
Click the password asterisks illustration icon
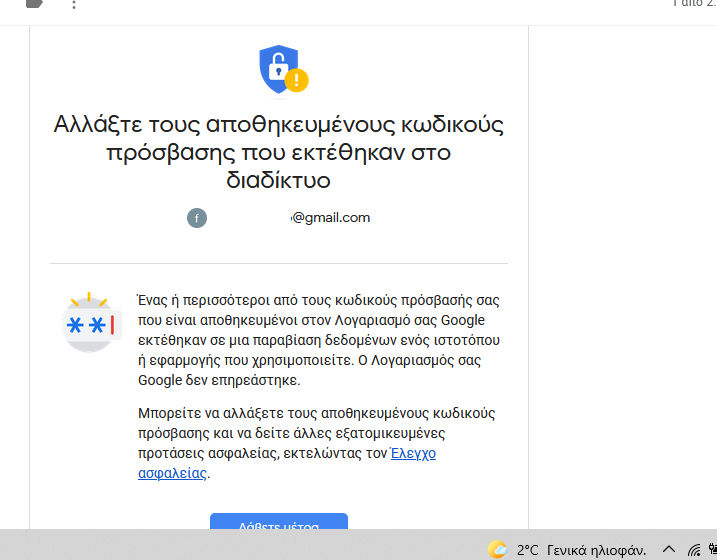coord(91,323)
